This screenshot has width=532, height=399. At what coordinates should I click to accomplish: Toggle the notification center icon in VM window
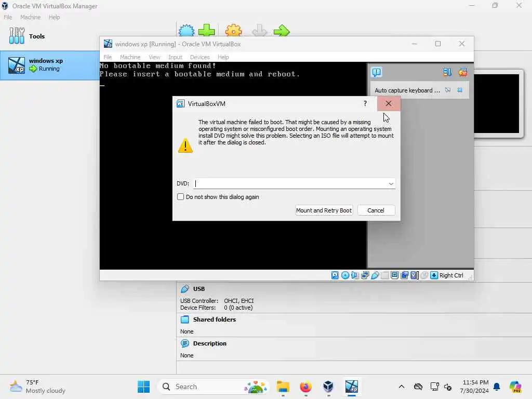point(377,72)
